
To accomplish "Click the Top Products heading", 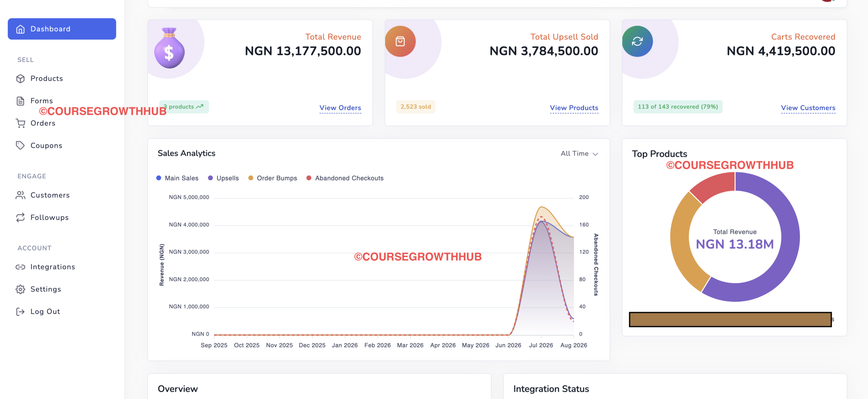I will (x=659, y=154).
